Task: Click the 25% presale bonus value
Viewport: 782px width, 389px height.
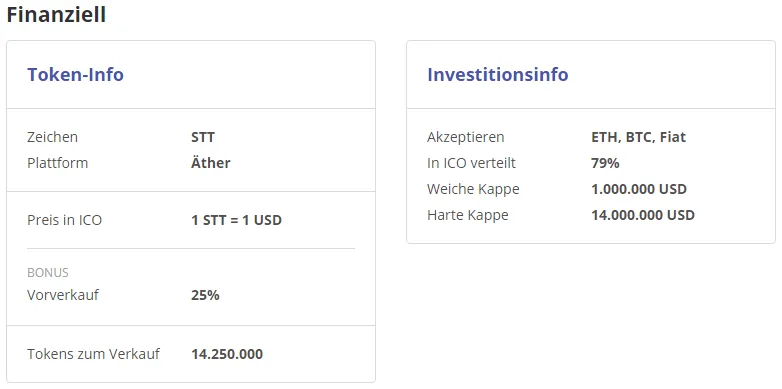Action: coord(205,295)
